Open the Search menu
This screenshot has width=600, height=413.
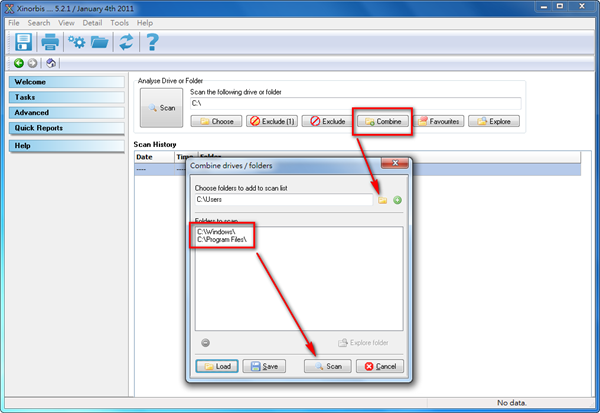39,23
